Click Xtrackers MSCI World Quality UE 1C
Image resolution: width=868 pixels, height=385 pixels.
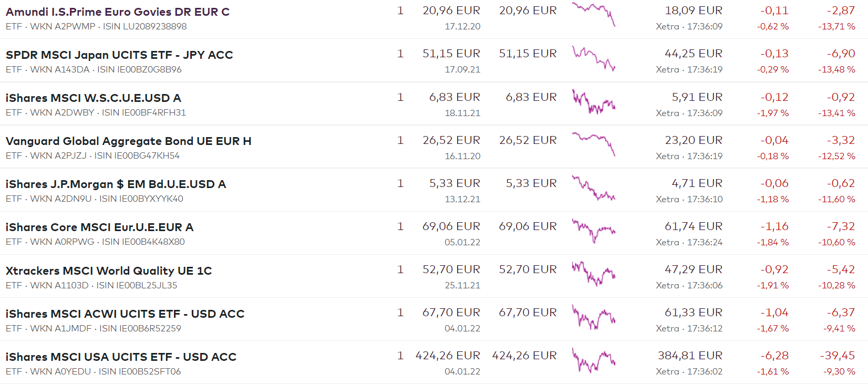pos(109,271)
